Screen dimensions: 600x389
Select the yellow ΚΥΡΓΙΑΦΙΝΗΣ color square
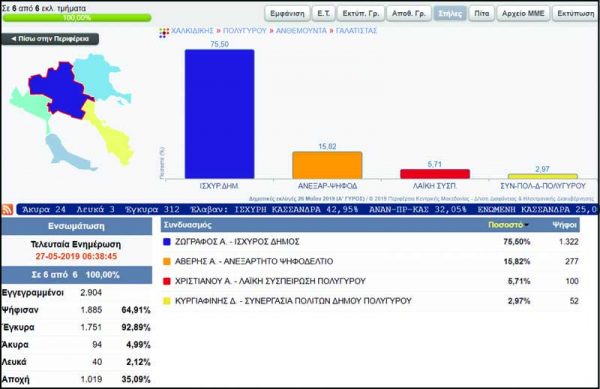point(166,301)
